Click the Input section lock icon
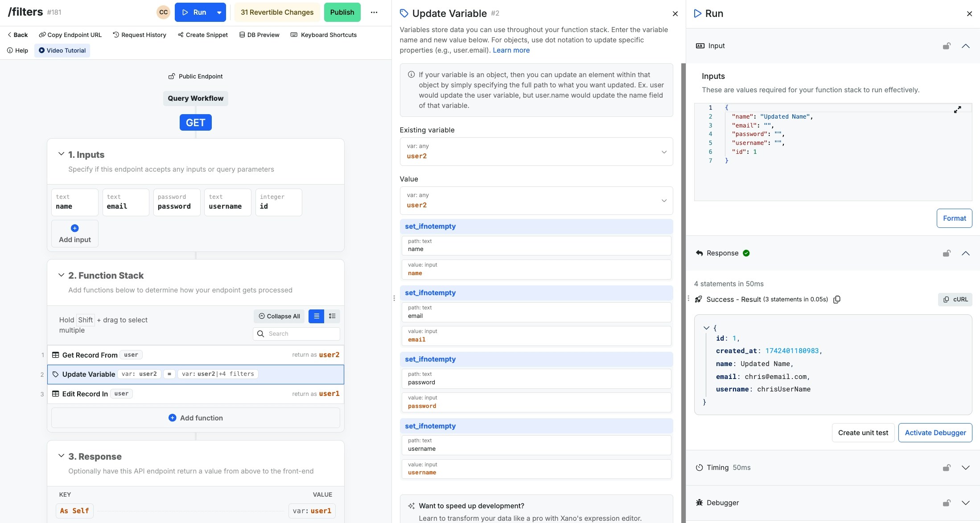 [x=947, y=46]
